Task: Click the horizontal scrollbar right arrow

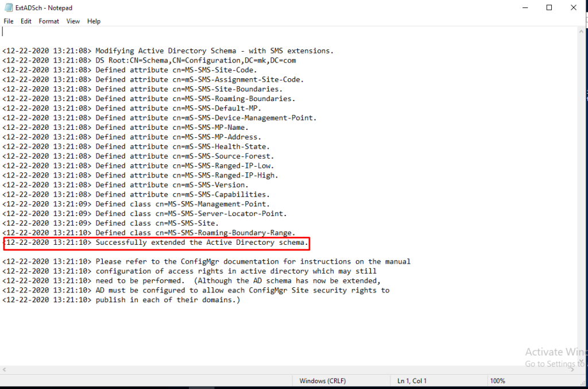Action: click(x=572, y=369)
